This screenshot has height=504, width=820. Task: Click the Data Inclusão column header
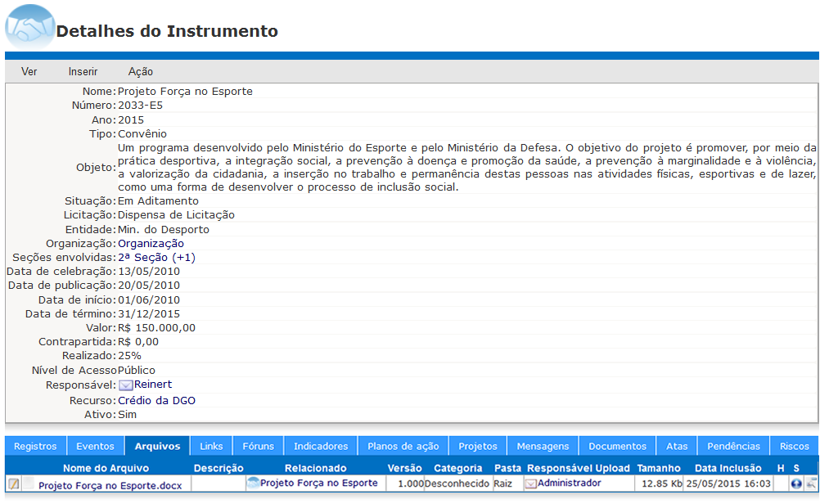728,469
